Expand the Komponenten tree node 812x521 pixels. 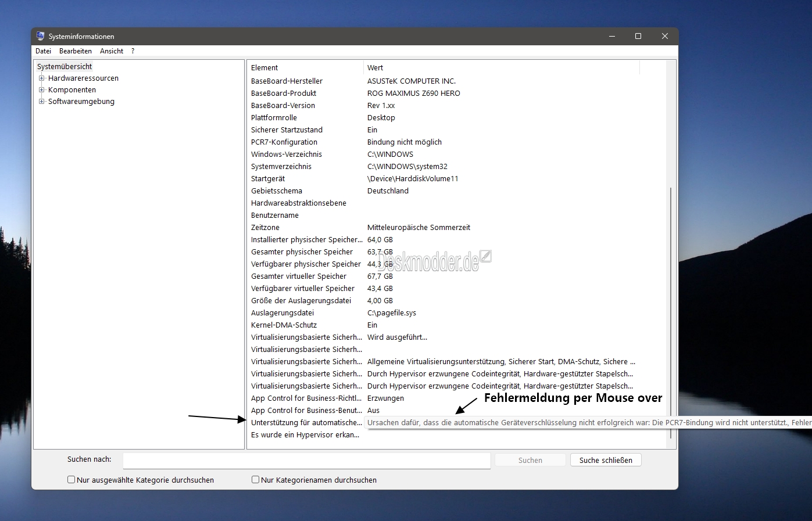[42, 90]
